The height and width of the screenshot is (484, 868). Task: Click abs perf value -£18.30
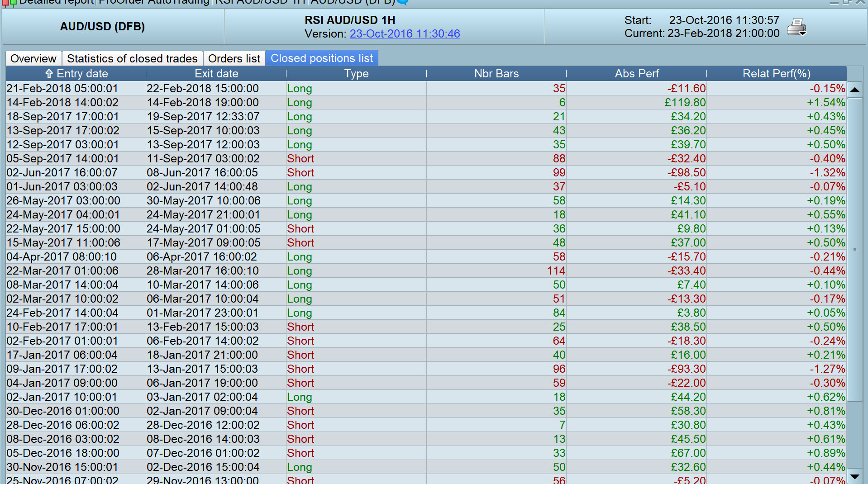click(687, 341)
